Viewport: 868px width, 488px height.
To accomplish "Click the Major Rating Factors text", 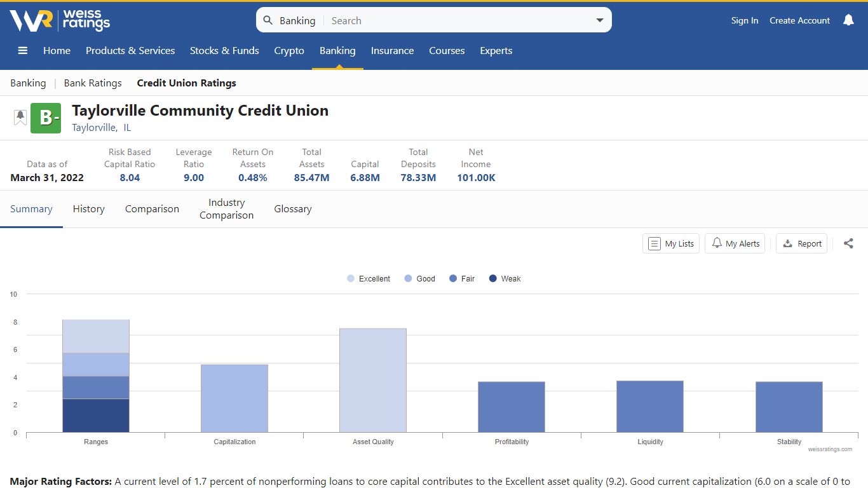I will [61, 482].
